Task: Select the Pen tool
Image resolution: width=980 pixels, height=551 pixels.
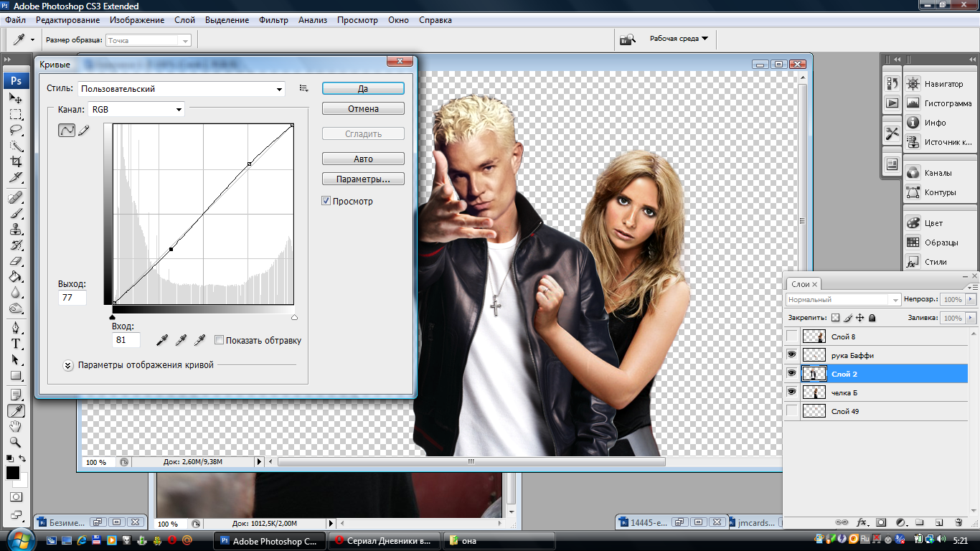Action: pos(16,328)
